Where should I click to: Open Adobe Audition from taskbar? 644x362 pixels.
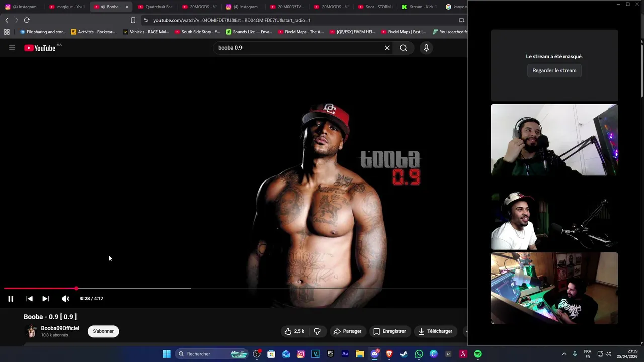tap(345, 354)
